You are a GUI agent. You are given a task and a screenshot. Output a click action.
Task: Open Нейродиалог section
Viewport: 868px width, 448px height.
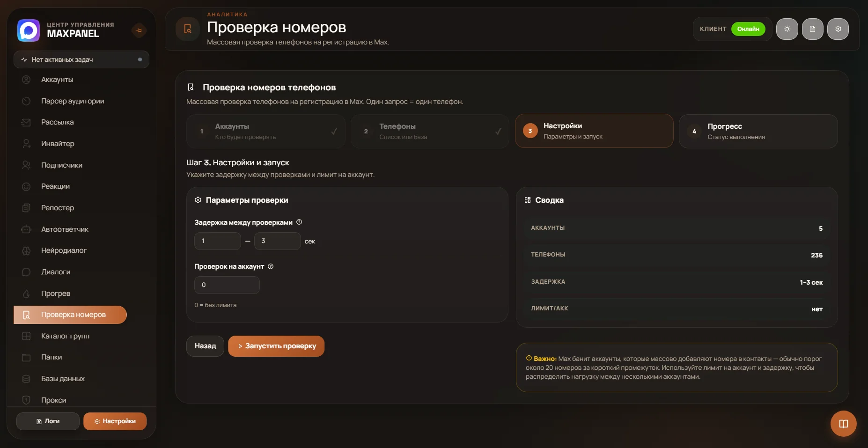click(x=64, y=250)
